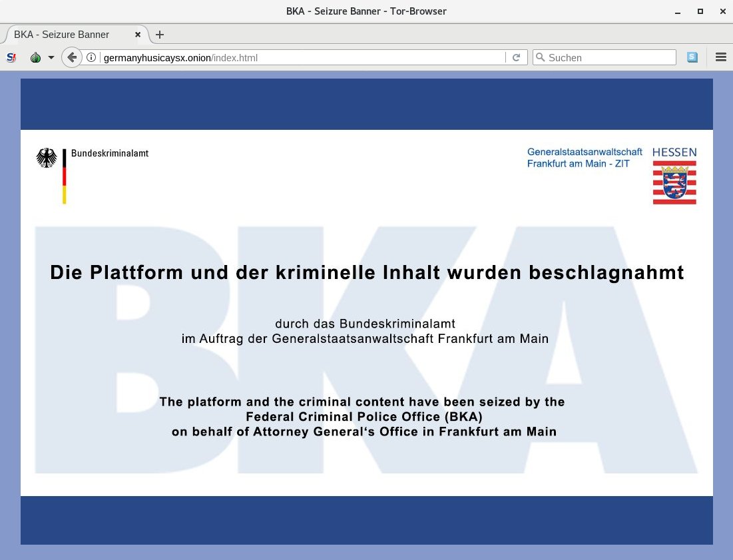Expand the Tor button dropdown arrow

click(51, 57)
